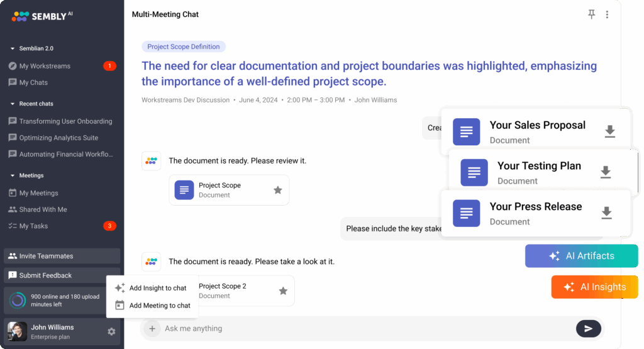
Task: Pin the Multi-Meeting Chat
Action: pyautogui.click(x=591, y=14)
